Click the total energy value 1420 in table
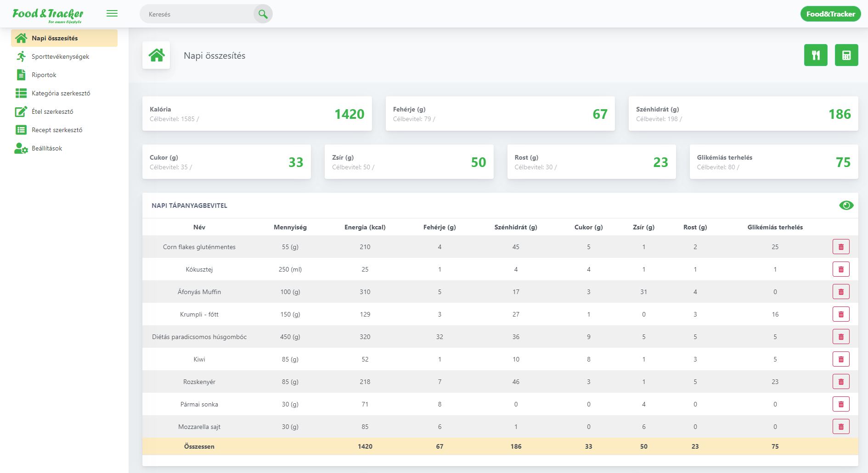The image size is (868, 473). 365,446
